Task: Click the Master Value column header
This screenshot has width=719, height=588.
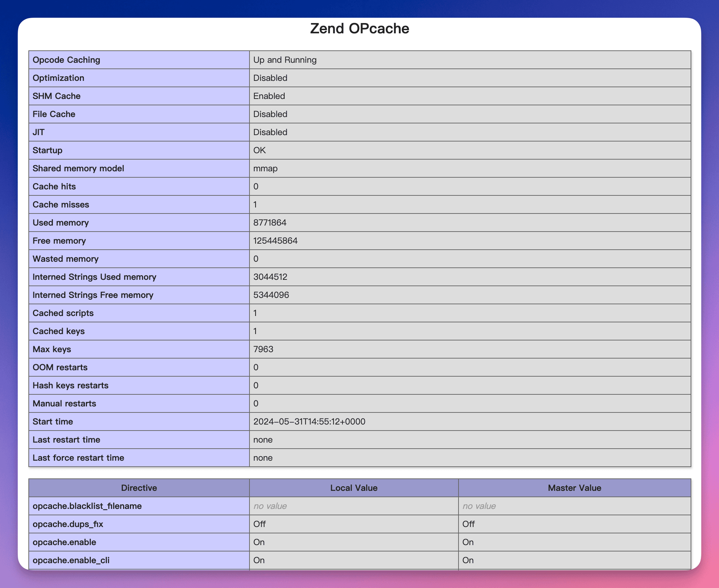Action: [x=575, y=488]
